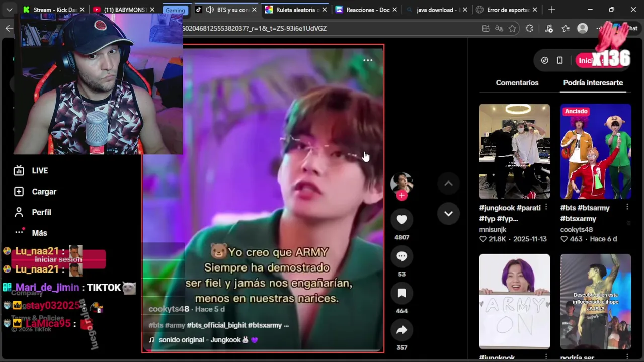Open the three-dot menu on the video
644x362 pixels.
point(368,60)
